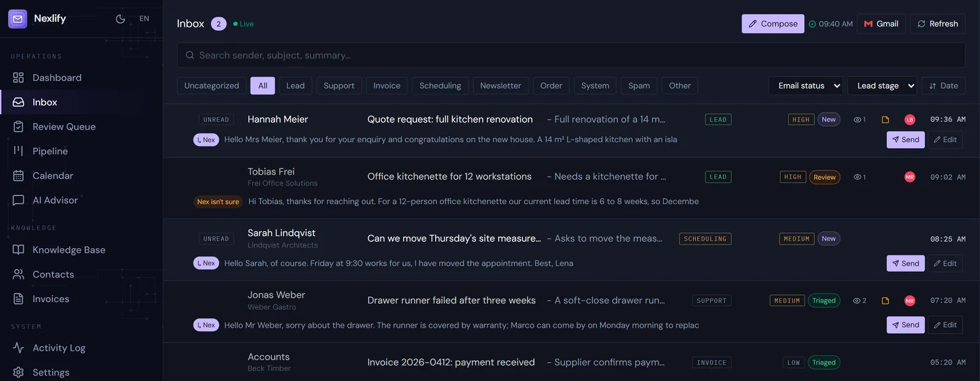
Task: Click the inbox unread count badge 2
Action: pos(219,24)
